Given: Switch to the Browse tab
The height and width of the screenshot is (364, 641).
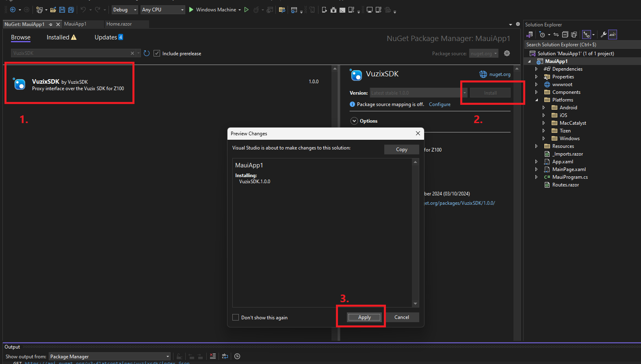Looking at the screenshot, I should (x=21, y=37).
